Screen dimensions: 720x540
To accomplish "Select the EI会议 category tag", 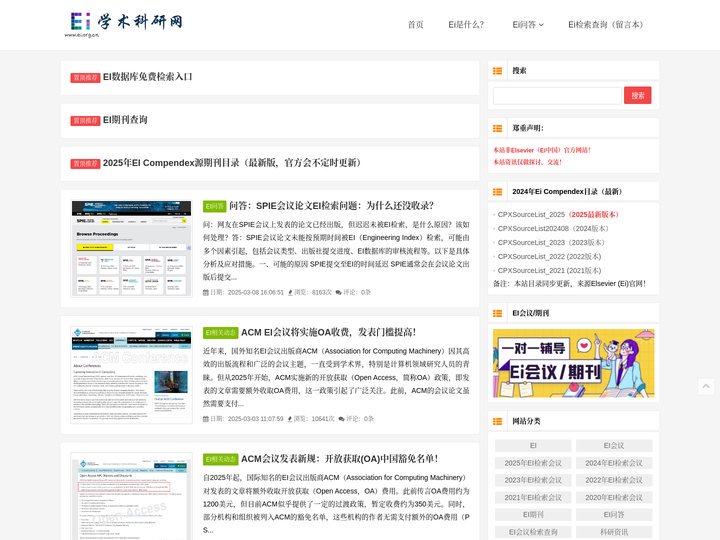I will 614,445.
